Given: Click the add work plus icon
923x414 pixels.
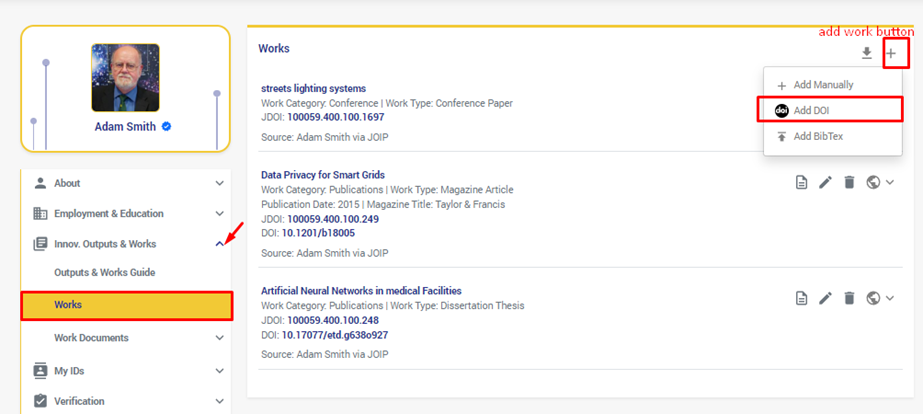Looking at the screenshot, I should (x=891, y=54).
